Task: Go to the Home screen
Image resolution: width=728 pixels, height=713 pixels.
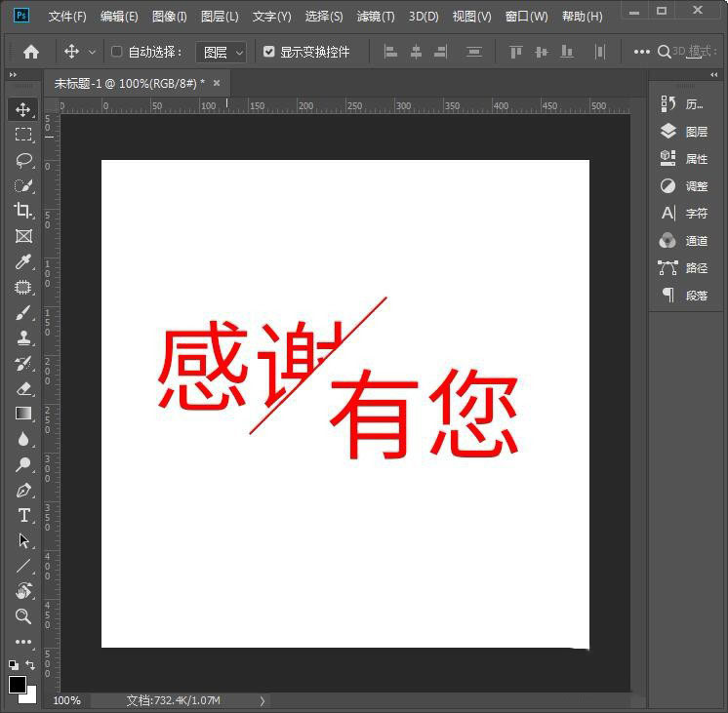Action: [31, 52]
